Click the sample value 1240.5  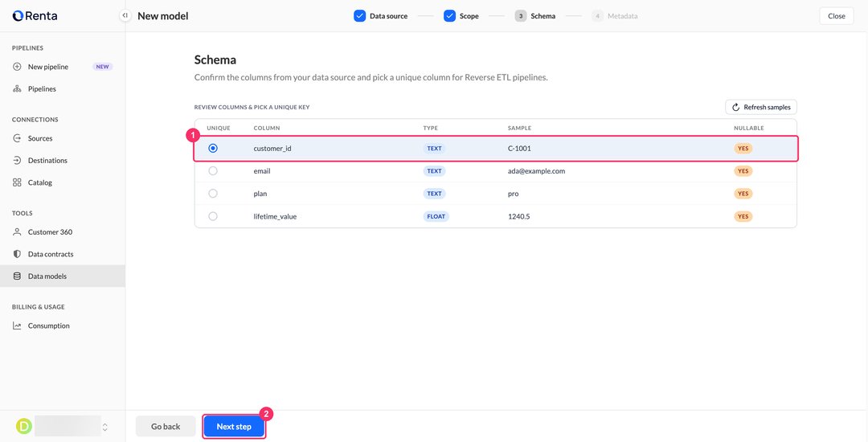(518, 216)
